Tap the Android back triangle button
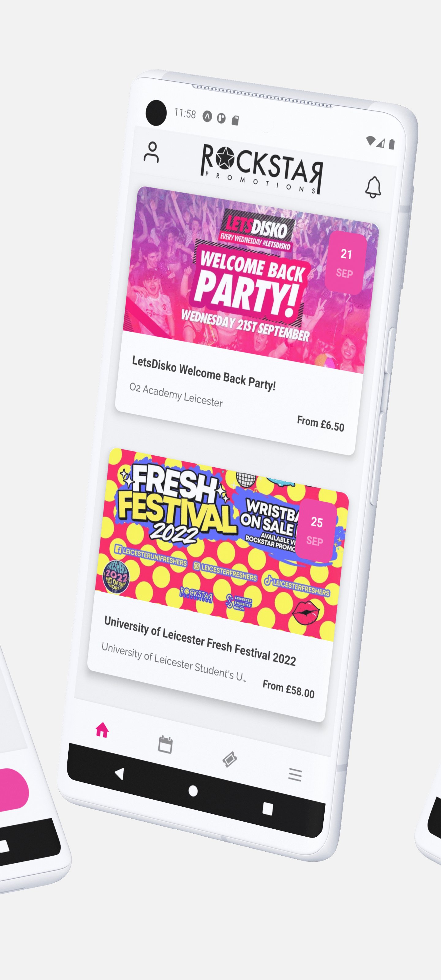The image size is (441, 980). click(x=119, y=773)
